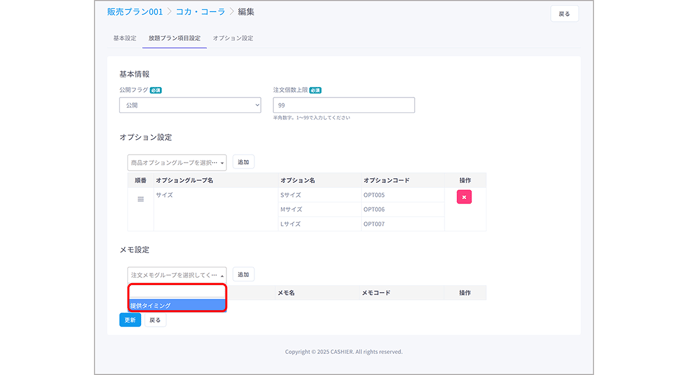Click the サイズ group name cell
This screenshot has height=375, width=688.
coord(216,209)
